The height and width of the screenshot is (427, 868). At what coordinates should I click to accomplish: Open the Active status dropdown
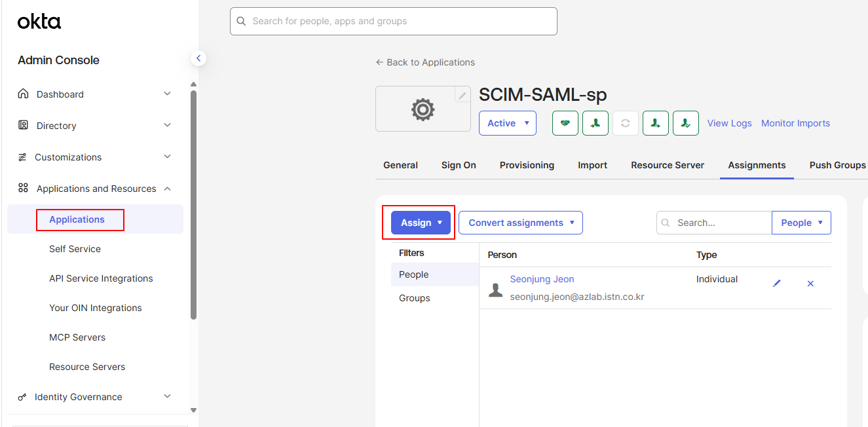pos(508,123)
